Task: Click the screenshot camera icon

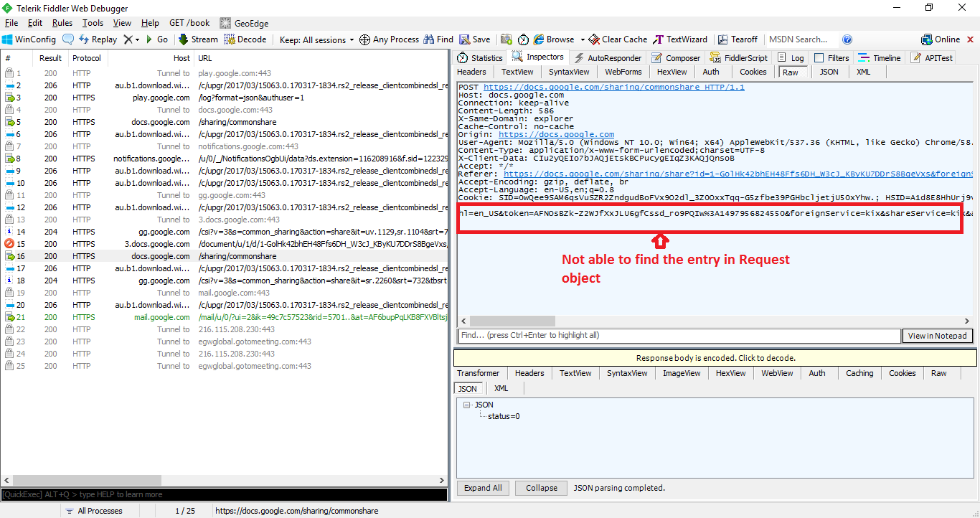Action: pyautogui.click(x=507, y=39)
